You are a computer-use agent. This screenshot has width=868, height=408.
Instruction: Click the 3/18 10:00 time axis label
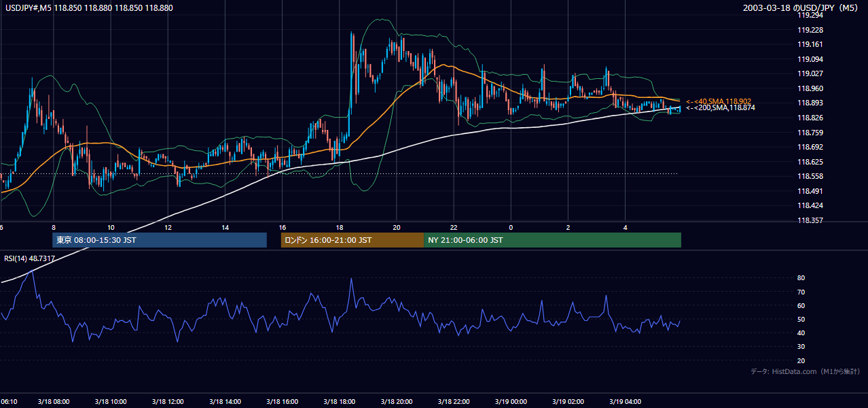[x=110, y=402]
